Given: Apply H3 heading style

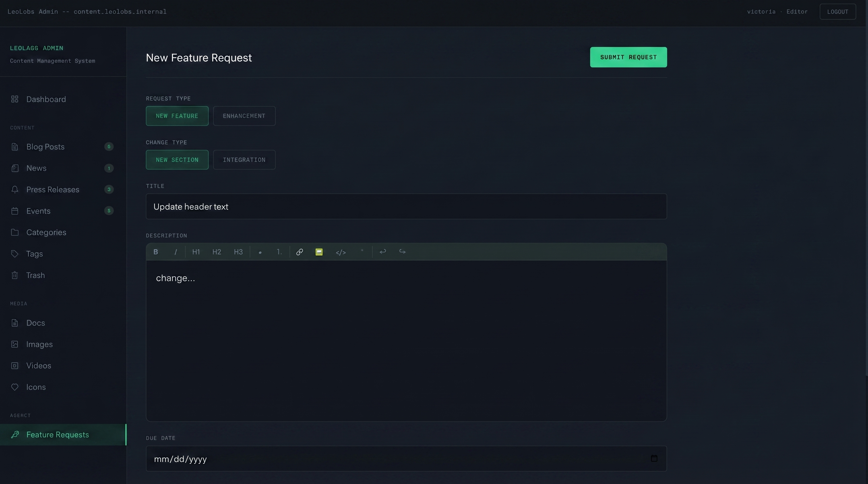Looking at the screenshot, I should pyautogui.click(x=238, y=252).
